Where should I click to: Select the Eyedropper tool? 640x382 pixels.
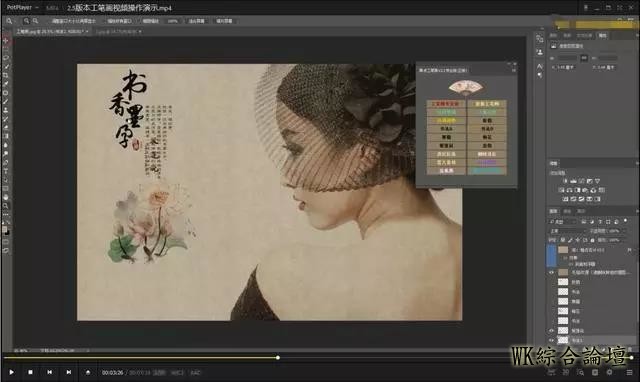pos(6,84)
